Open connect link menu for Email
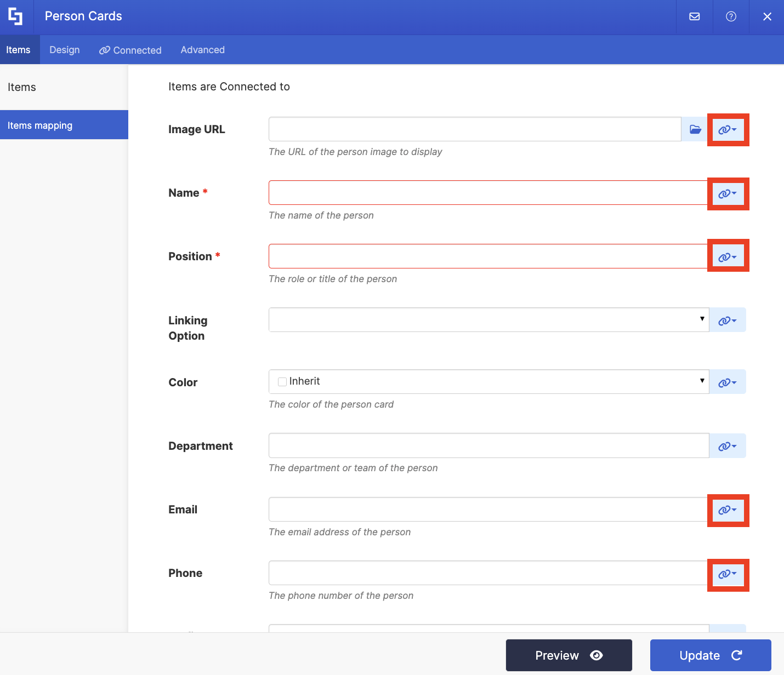This screenshot has height=675, width=784. click(728, 510)
